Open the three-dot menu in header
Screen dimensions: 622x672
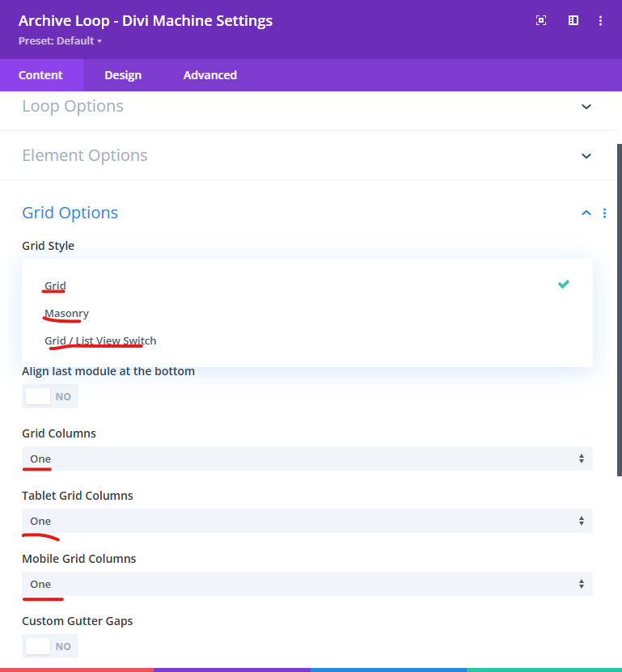click(600, 21)
